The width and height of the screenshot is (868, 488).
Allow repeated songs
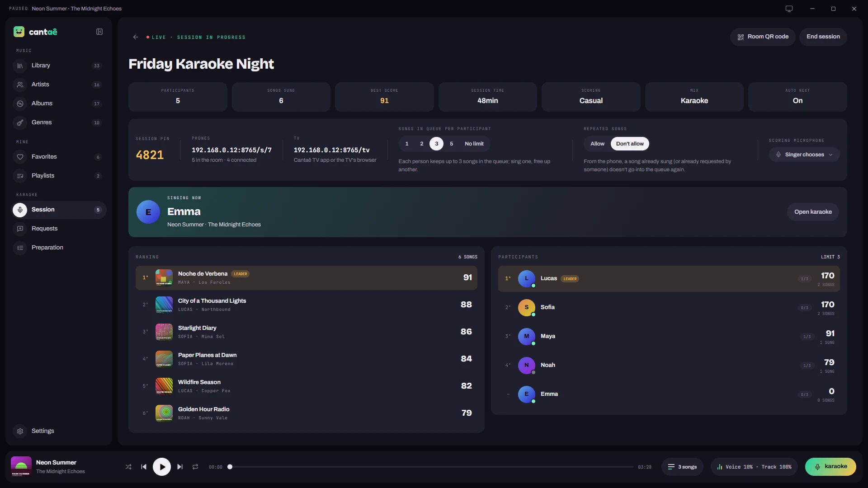(x=597, y=144)
